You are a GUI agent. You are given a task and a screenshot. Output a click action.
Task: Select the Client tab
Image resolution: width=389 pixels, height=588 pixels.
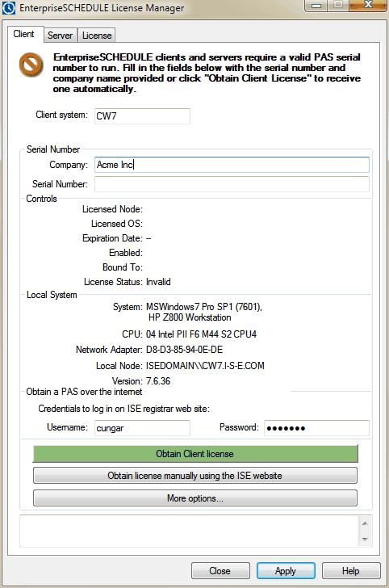(25, 34)
